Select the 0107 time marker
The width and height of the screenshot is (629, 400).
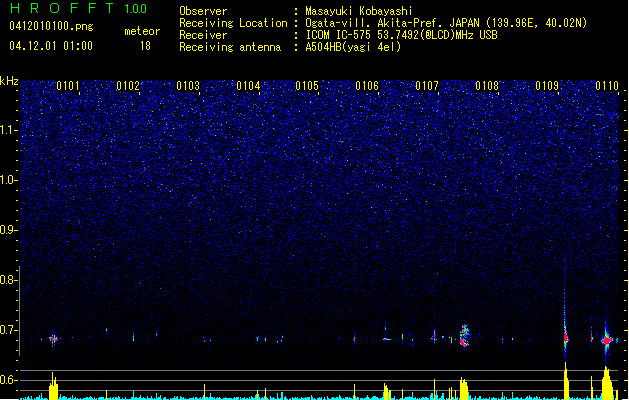pyautogui.click(x=427, y=86)
